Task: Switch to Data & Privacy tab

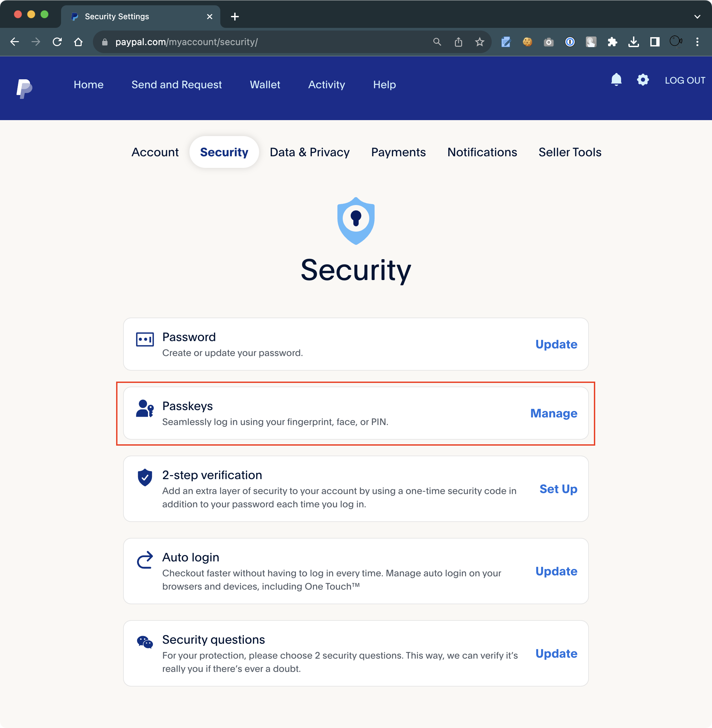Action: [x=309, y=152]
